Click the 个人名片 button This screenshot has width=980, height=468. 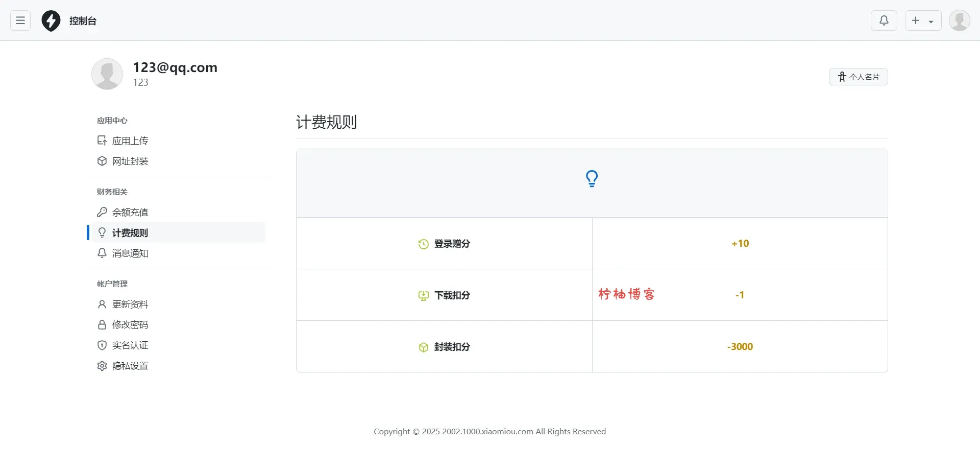(858, 77)
